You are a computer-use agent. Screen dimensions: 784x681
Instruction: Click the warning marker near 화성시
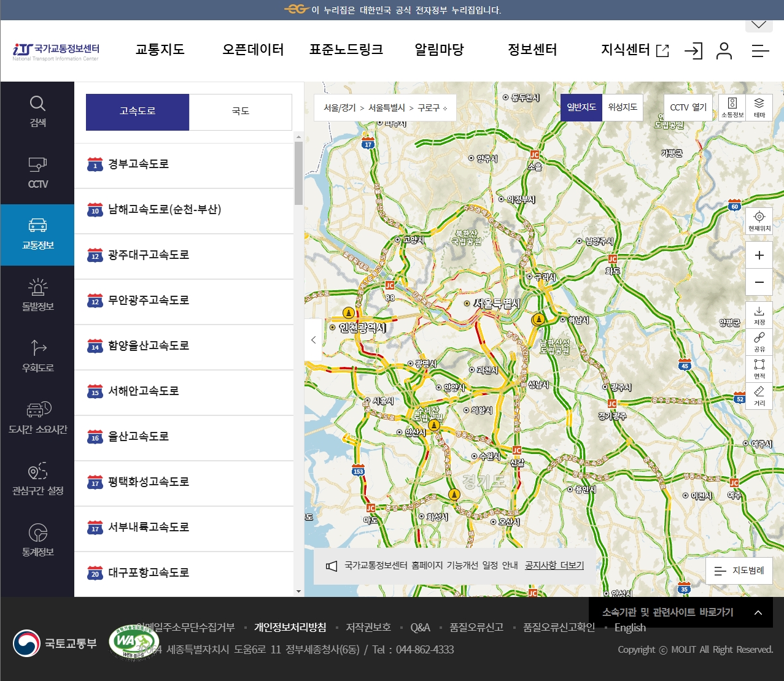point(454,494)
